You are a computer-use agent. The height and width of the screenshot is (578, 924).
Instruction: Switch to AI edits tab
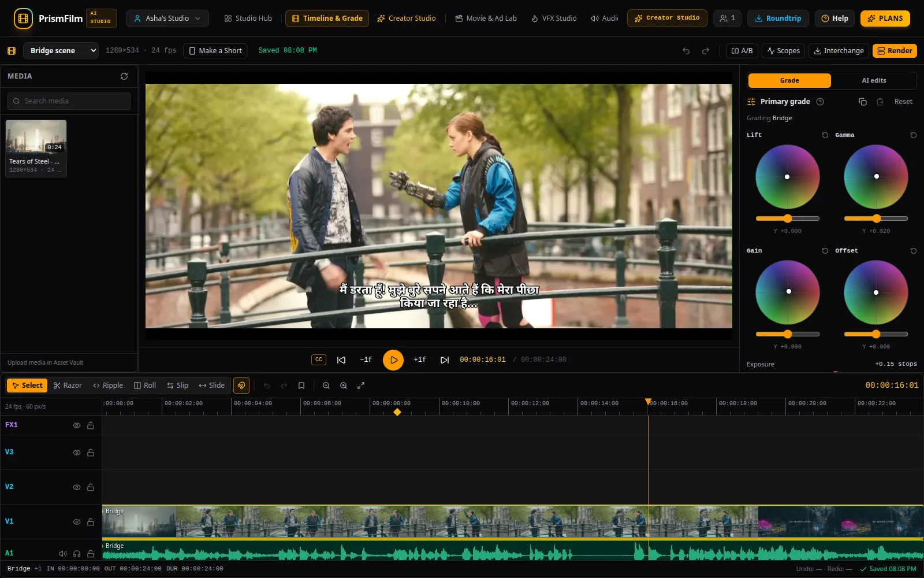point(874,80)
